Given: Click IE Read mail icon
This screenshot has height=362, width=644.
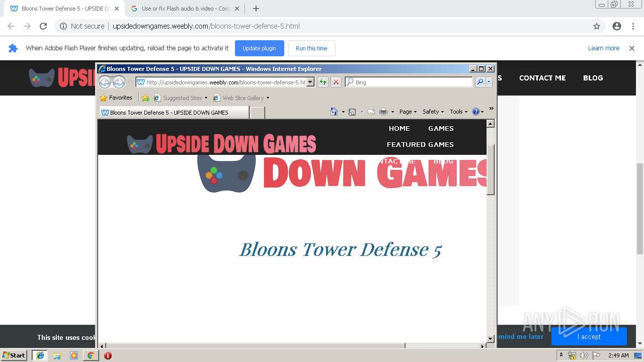Looking at the screenshot, I should [x=371, y=112].
